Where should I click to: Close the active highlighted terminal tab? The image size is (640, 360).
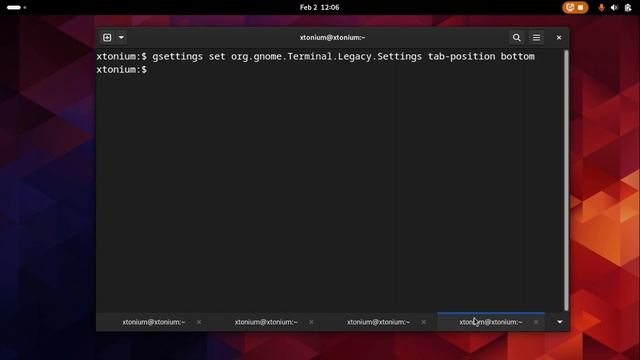(536, 322)
